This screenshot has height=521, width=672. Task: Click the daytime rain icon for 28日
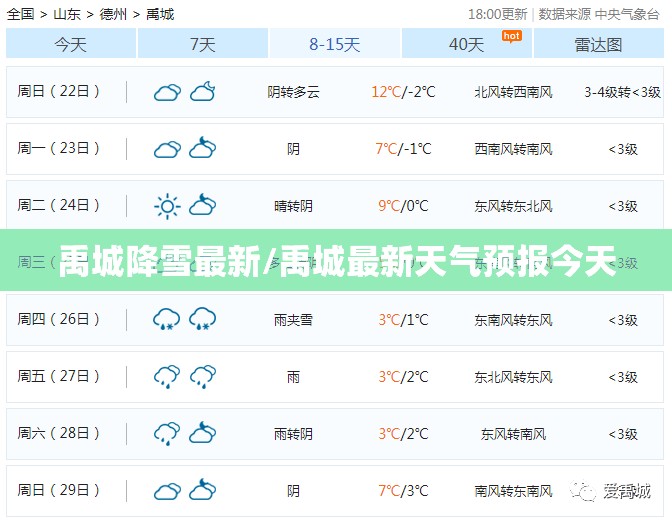(x=167, y=434)
